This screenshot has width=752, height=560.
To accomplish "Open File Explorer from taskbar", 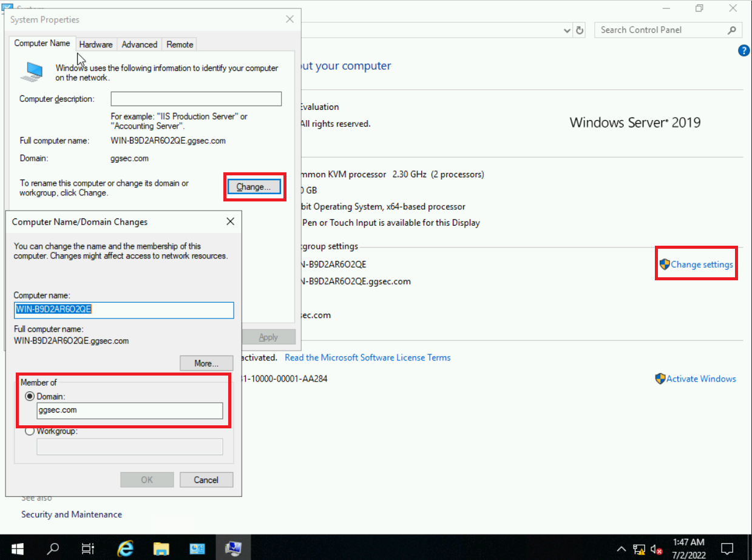I will click(x=161, y=548).
